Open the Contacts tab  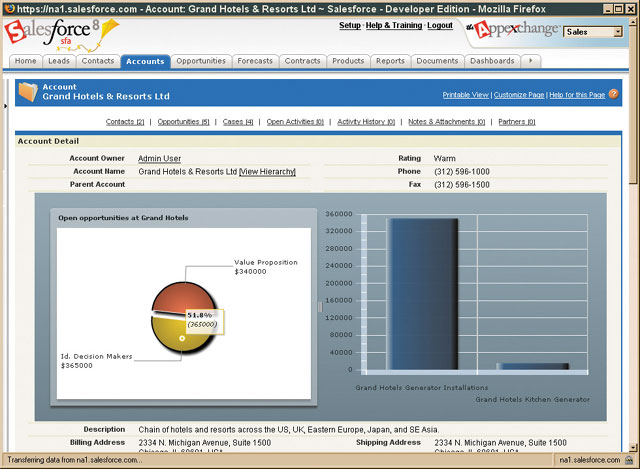pyautogui.click(x=98, y=61)
